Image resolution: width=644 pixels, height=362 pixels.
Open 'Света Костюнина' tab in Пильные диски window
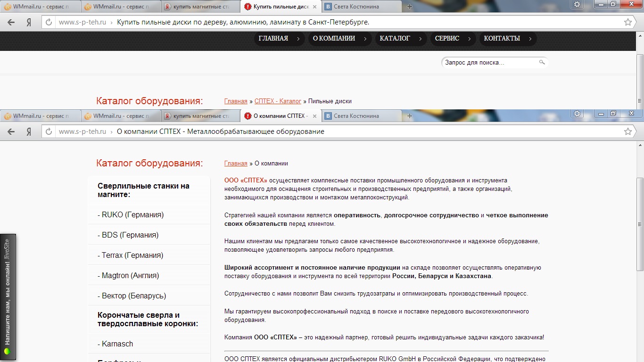(x=361, y=7)
